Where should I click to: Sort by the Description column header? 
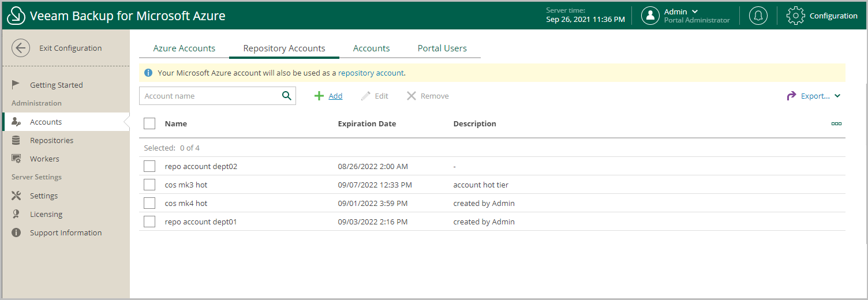pyautogui.click(x=474, y=123)
